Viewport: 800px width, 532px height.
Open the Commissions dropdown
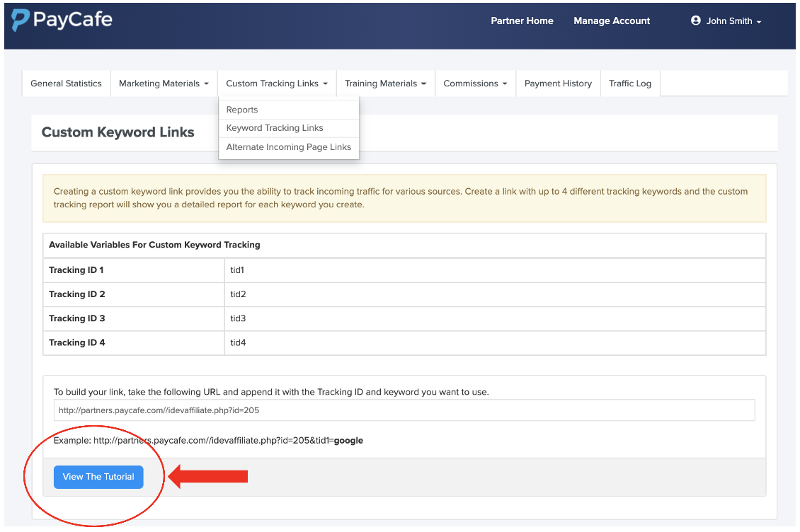pos(476,83)
